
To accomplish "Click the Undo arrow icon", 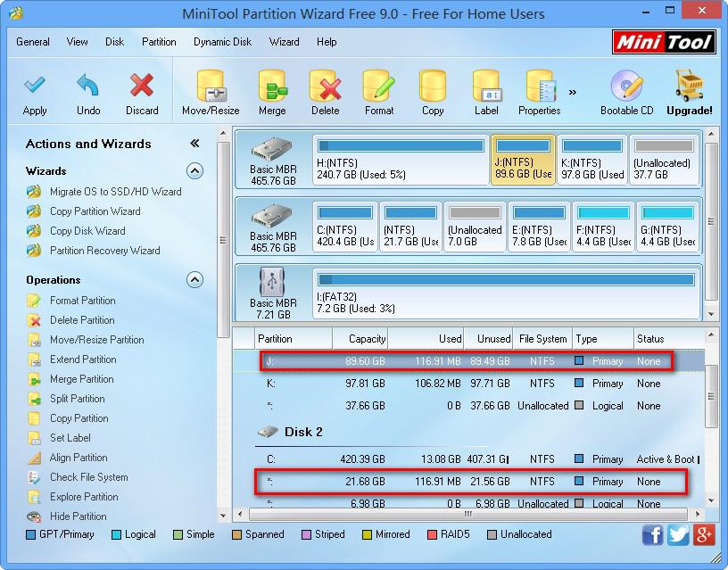I will coord(87,85).
